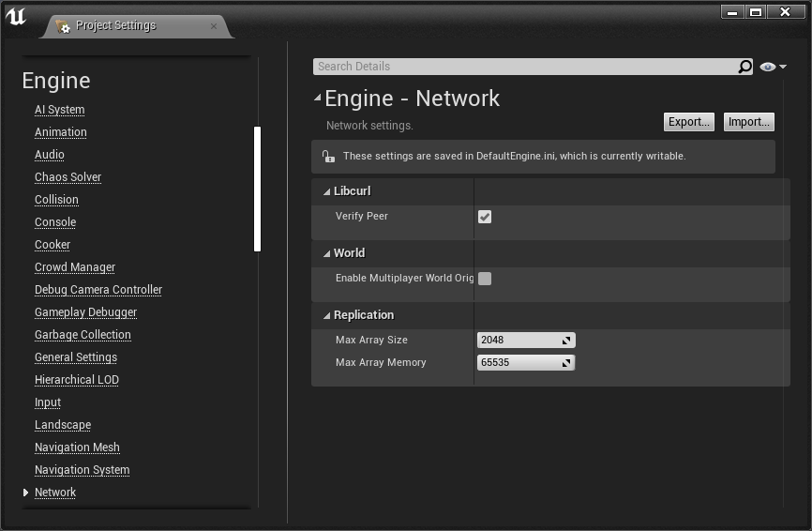Open Chaos Solver settings

pos(68,177)
